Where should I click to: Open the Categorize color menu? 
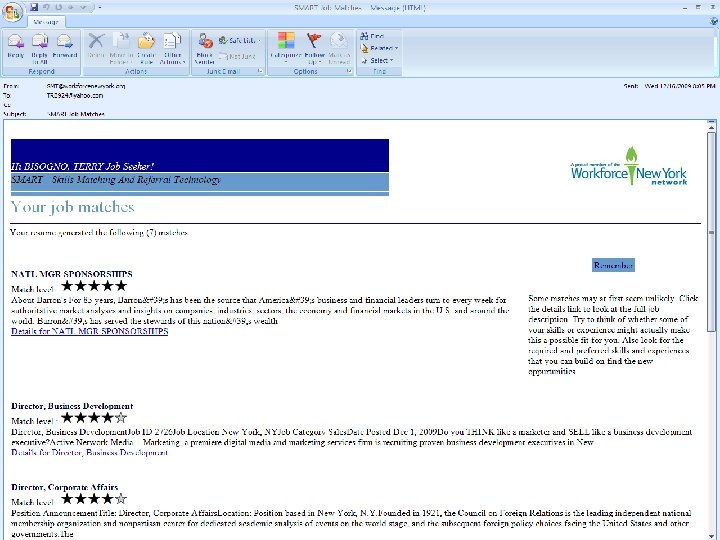(x=286, y=48)
